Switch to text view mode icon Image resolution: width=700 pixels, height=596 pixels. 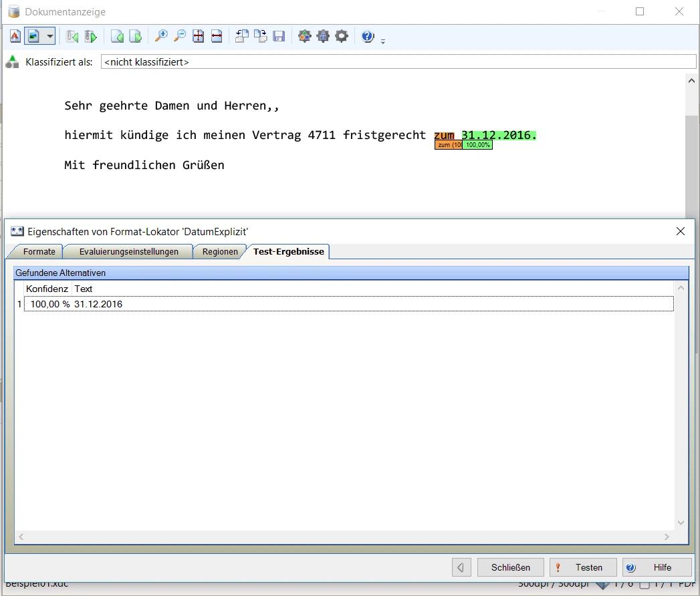coord(15,36)
